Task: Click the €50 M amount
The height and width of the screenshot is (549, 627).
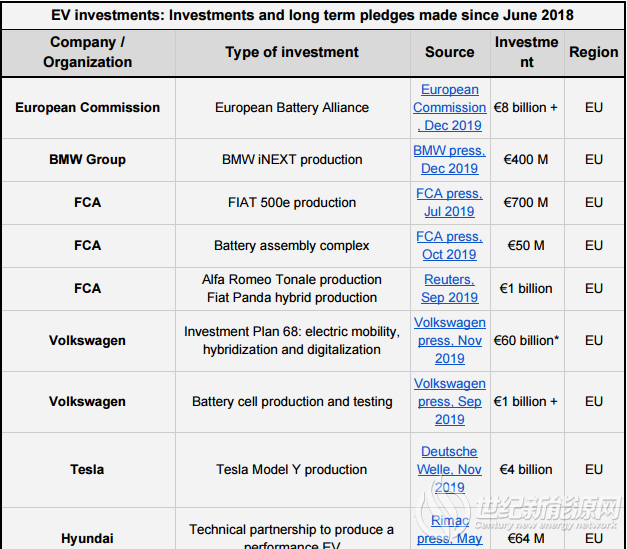Action: pyautogui.click(x=525, y=246)
